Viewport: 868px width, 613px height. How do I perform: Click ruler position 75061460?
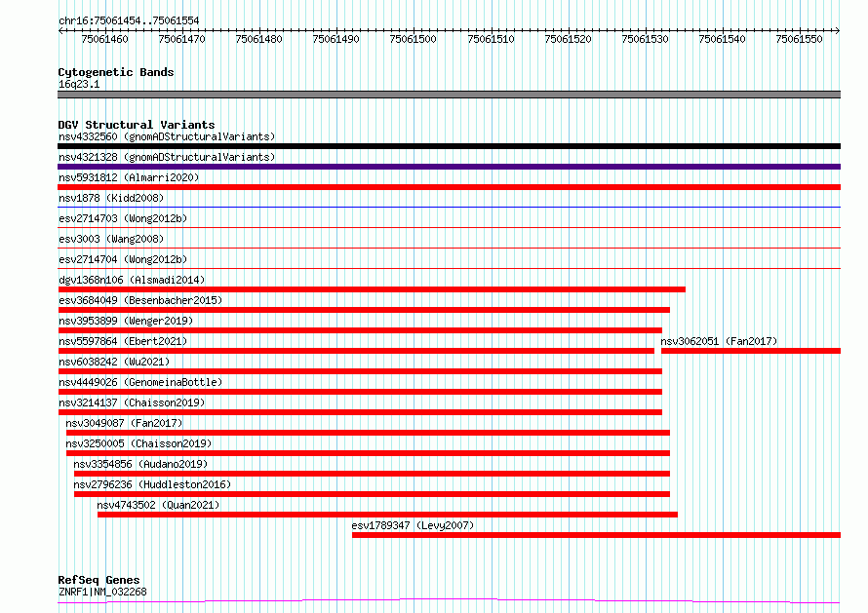tap(104, 39)
